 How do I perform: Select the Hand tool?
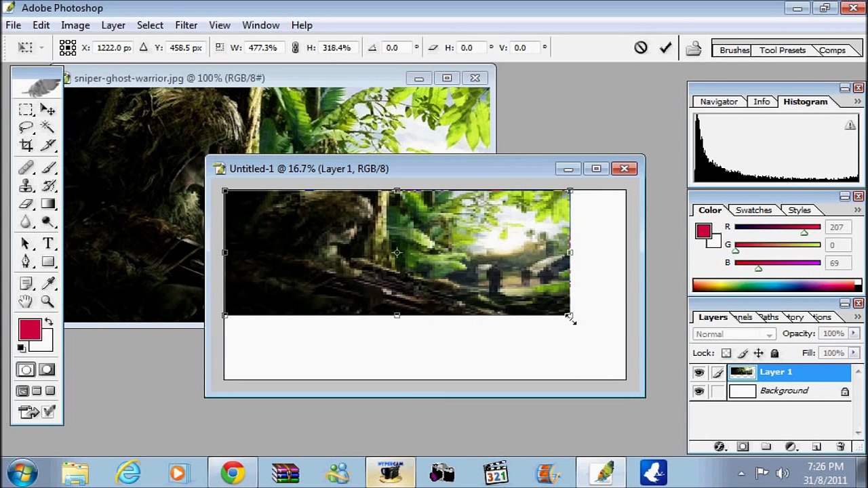click(26, 301)
